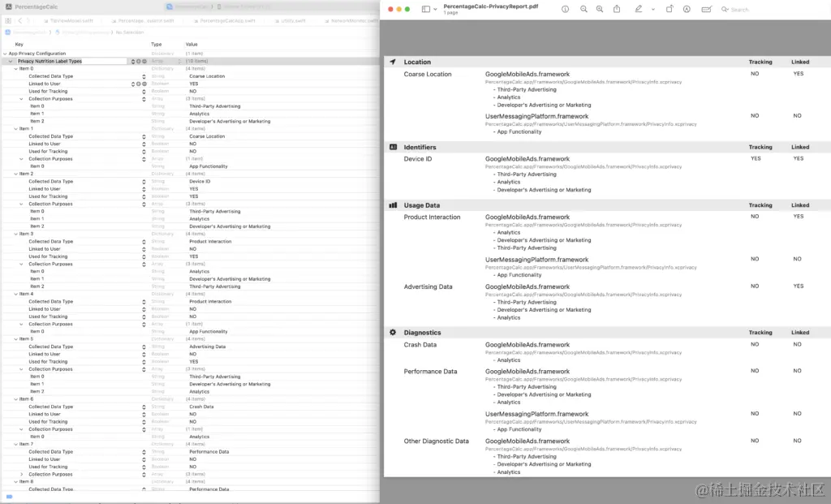Add a row after Privacy Nutrition Label Types
831x504 pixels.
pos(139,61)
